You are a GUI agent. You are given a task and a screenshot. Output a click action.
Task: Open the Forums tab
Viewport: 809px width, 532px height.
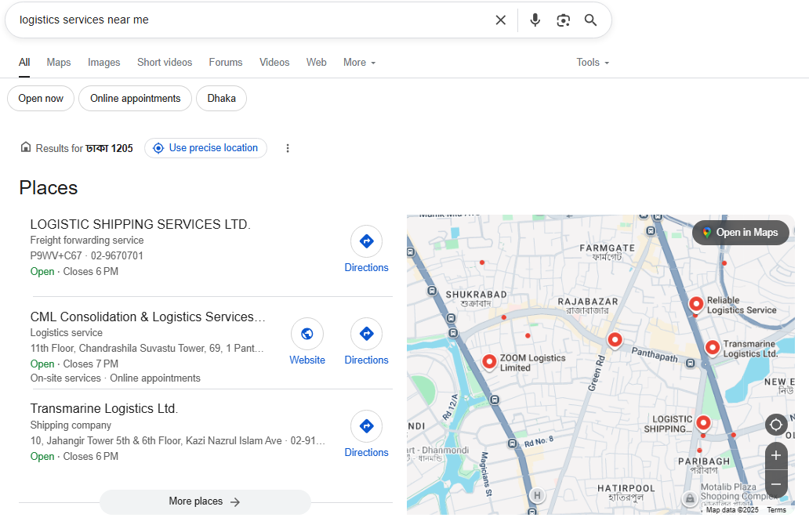(226, 63)
